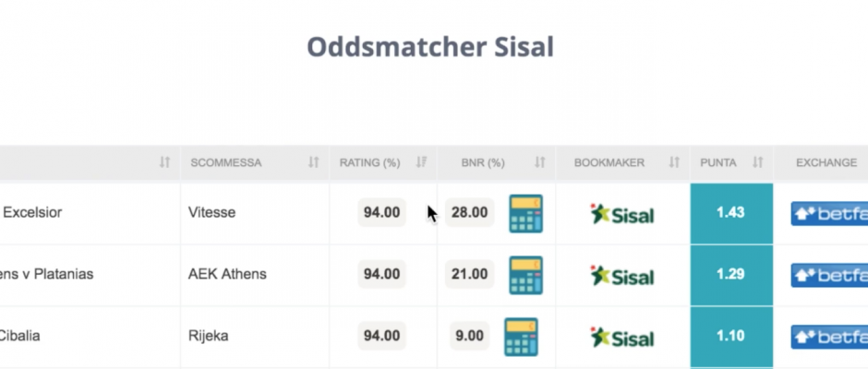Open calculator for the Vitesse bet
Screen dimensions: 868x369
(x=525, y=213)
